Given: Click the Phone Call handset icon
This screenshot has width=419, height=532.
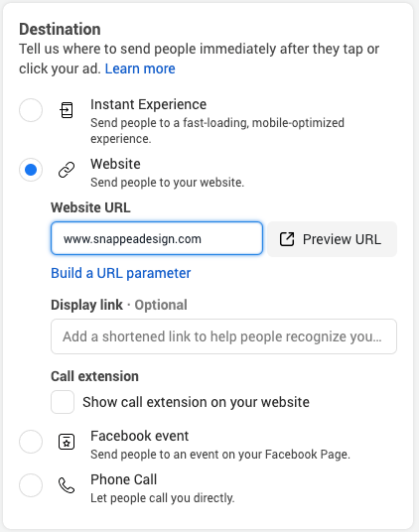Looking at the screenshot, I should coord(67,485).
